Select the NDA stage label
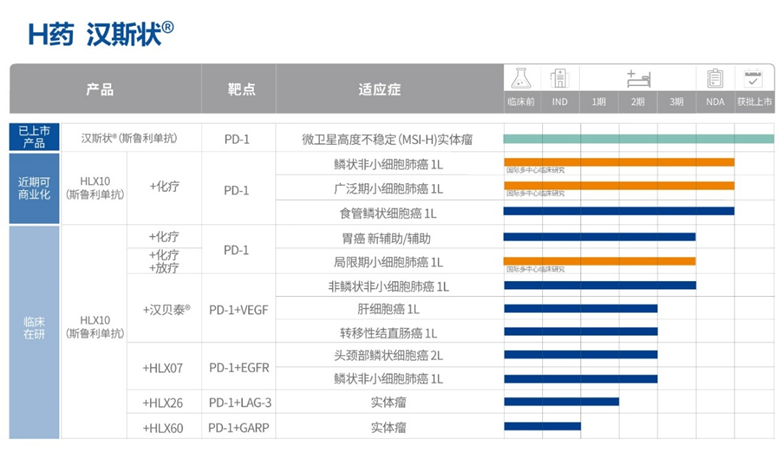 click(x=715, y=102)
